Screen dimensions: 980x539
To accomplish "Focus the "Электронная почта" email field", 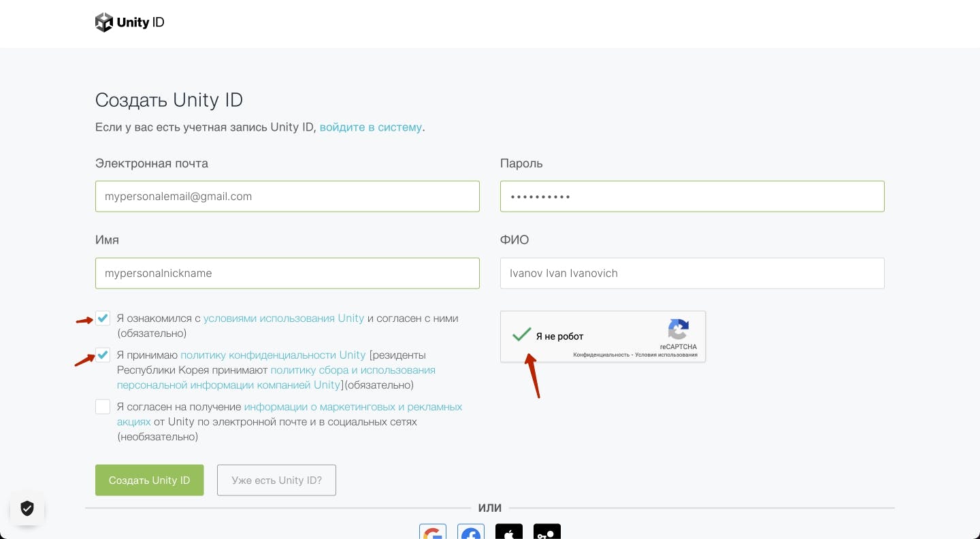I will pyautogui.click(x=287, y=196).
